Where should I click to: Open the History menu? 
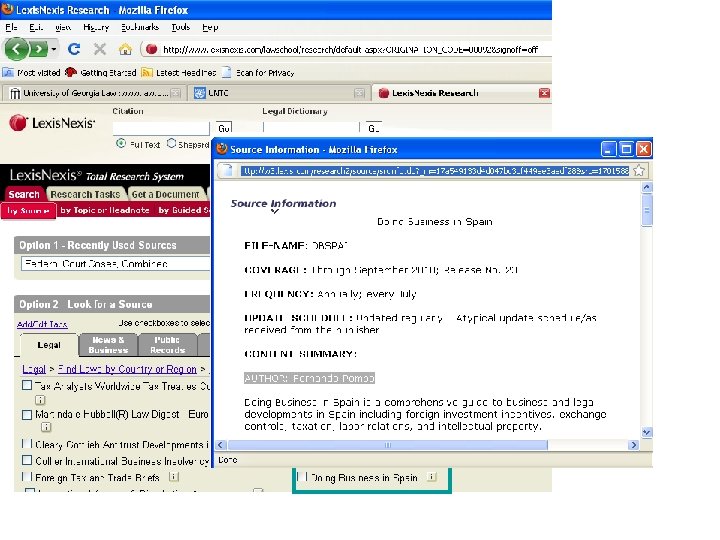coord(96,27)
